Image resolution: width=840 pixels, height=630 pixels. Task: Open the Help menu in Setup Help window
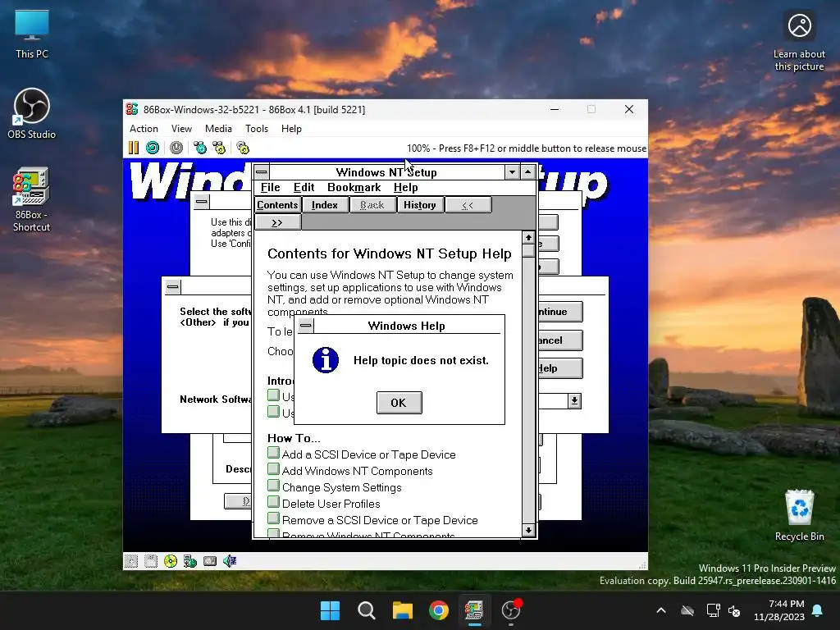405,188
